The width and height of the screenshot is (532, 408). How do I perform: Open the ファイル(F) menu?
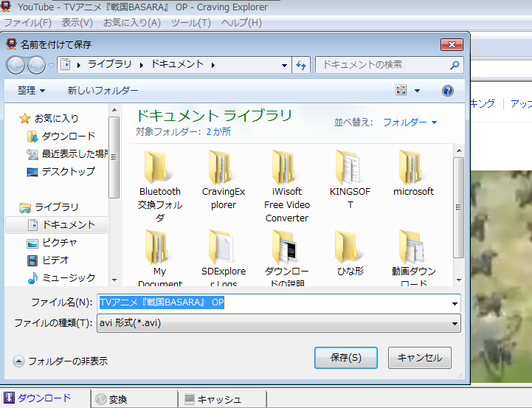tap(27, 23)
